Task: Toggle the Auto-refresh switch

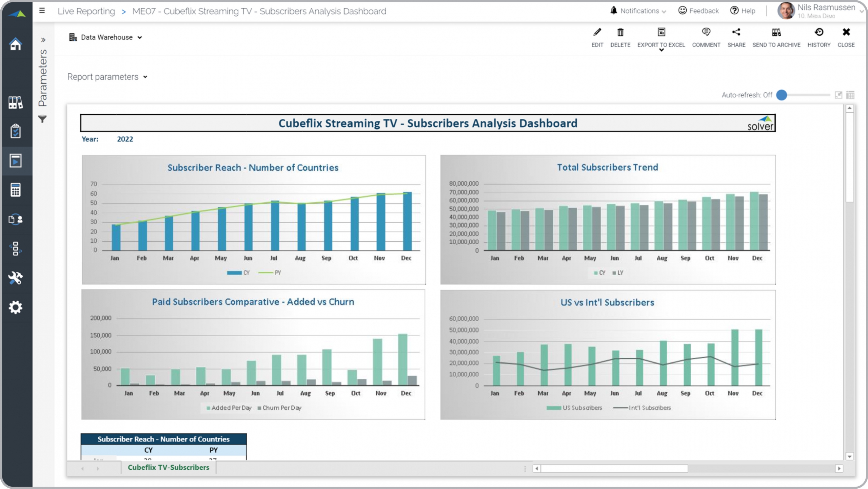Action: pyautogui.click(x=782, y=95)
